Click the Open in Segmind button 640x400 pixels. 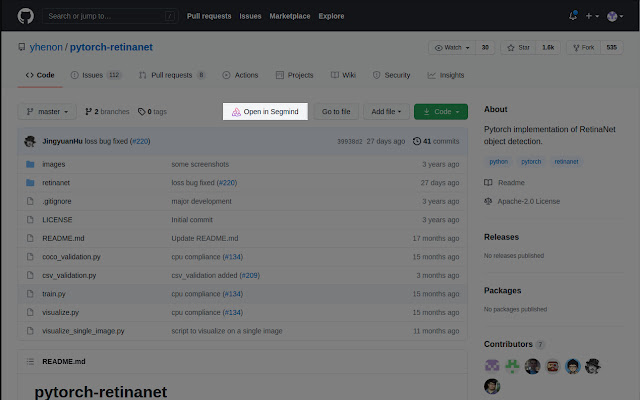[265, 111]
